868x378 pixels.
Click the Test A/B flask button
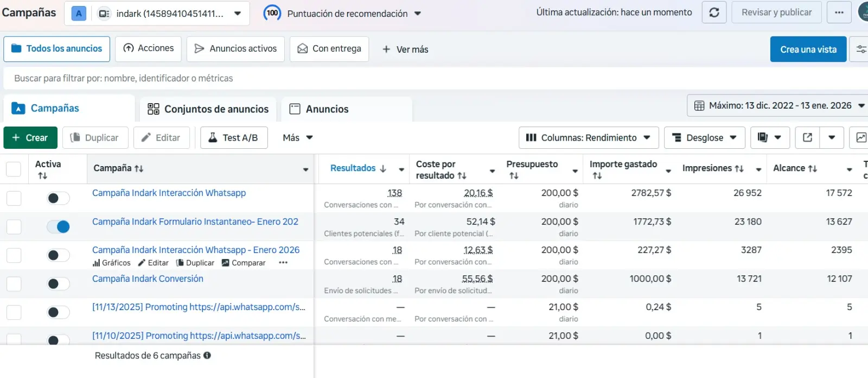coord(234,137)
